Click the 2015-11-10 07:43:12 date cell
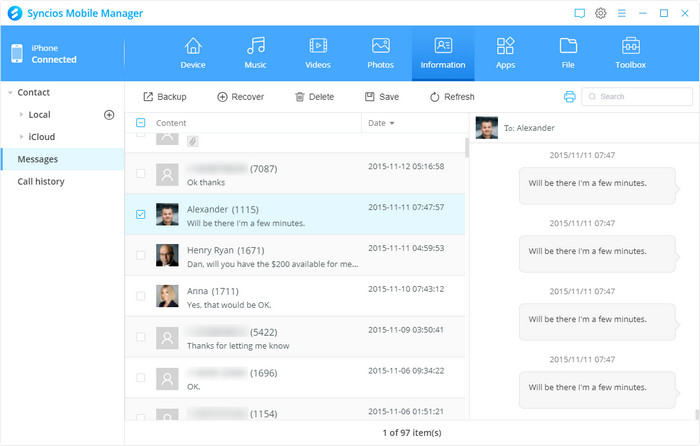 point(406,289)
